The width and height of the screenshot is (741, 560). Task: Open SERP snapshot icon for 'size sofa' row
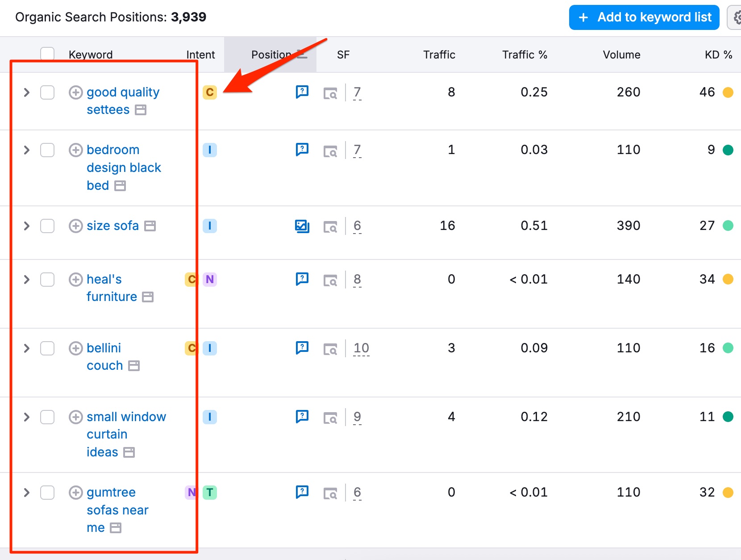pyautogui.click(x=330, y=227)
